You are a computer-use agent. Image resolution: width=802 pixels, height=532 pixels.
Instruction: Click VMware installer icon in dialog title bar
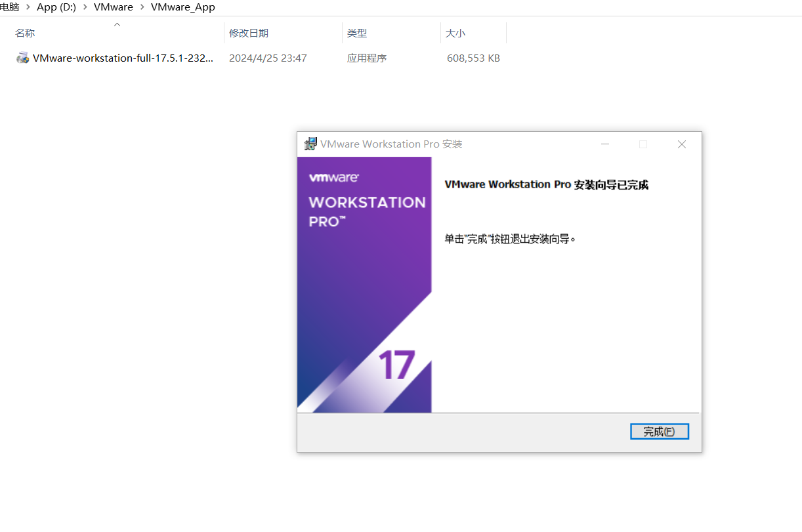pyautogui.click(x=310, y=144)
